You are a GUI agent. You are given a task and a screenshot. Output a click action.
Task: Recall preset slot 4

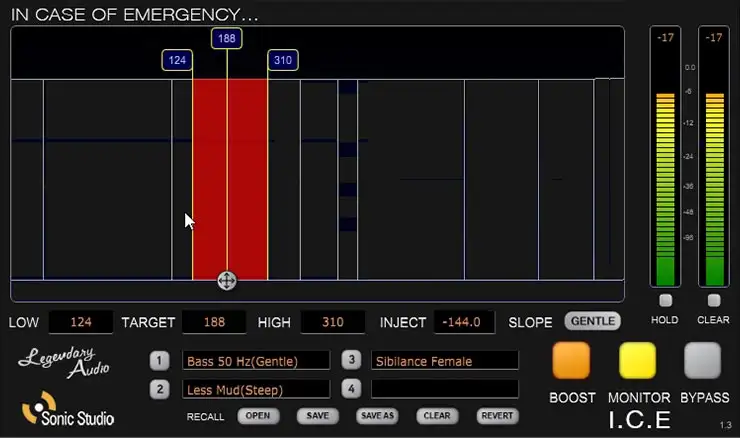pyautogui.click(x=351, y=389)
